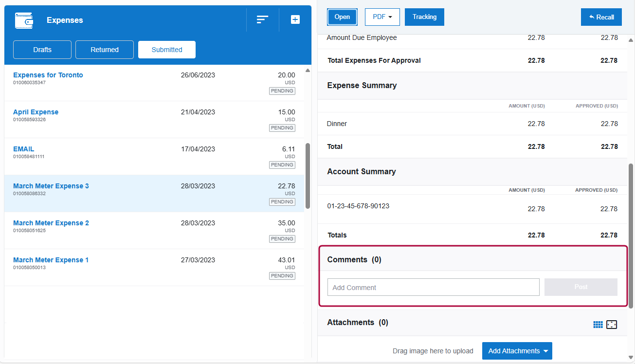
Task: Click the expense list scrollbar thumb
Action: point(308,175)
